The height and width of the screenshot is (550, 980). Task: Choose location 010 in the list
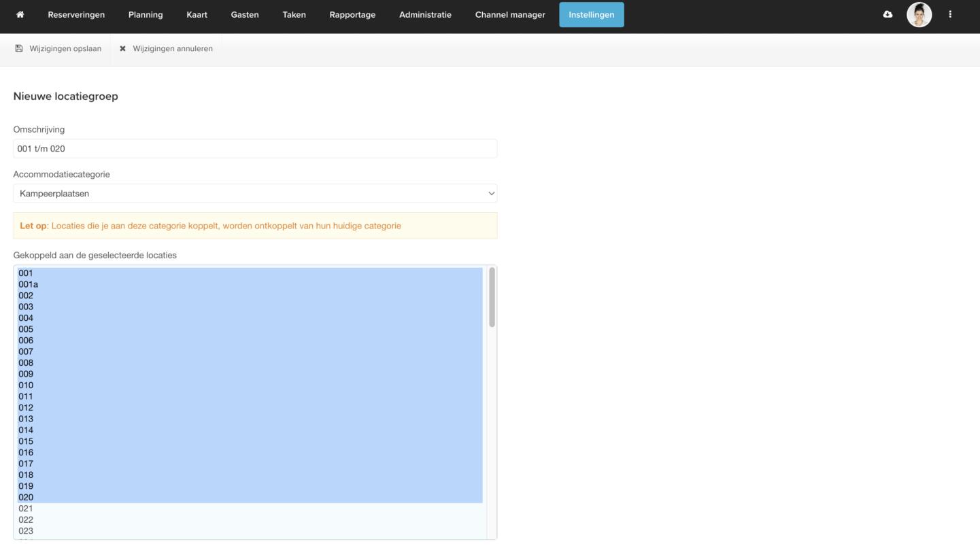click(x=26, y=385)
